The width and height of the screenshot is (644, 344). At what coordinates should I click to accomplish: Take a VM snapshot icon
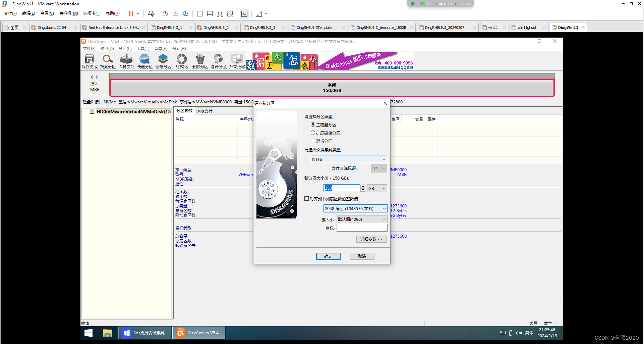pyautogui.click(x=165, y=14)
